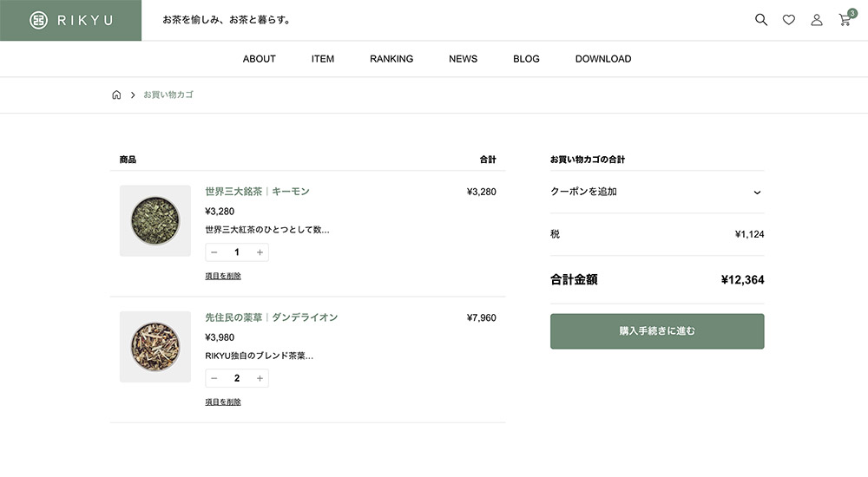The height and width of the screenshot is (477, 868).
Task: Increase quantity of ダンデライオン tea
Action: click(260, 378)
